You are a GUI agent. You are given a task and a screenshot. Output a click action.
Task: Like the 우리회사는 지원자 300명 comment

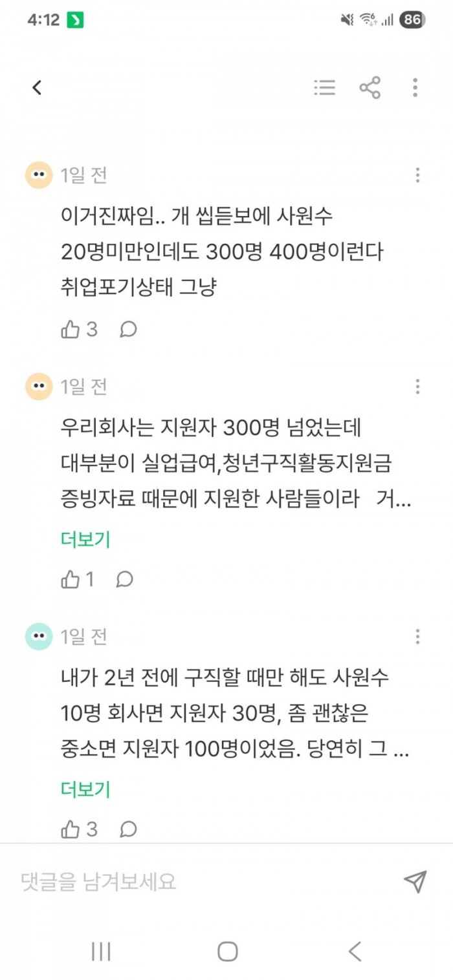[70, 580]
